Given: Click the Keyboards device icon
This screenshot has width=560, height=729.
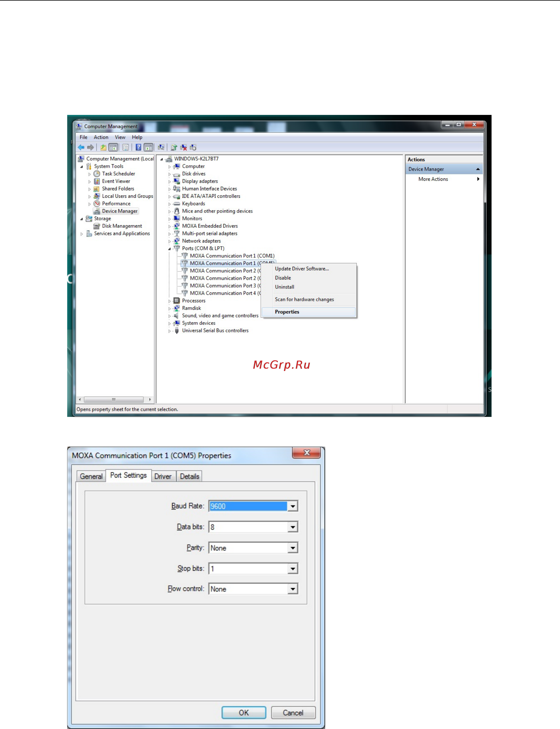Looking at the screenshot, I should (177, 204).
